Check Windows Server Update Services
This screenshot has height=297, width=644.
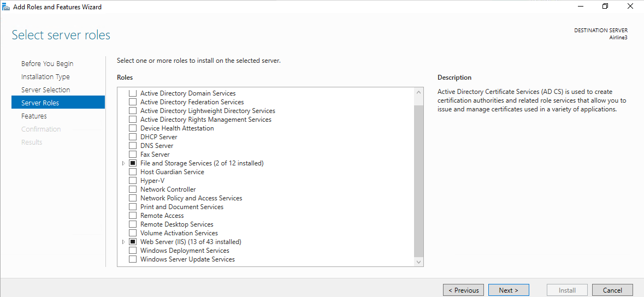[133, 259]
